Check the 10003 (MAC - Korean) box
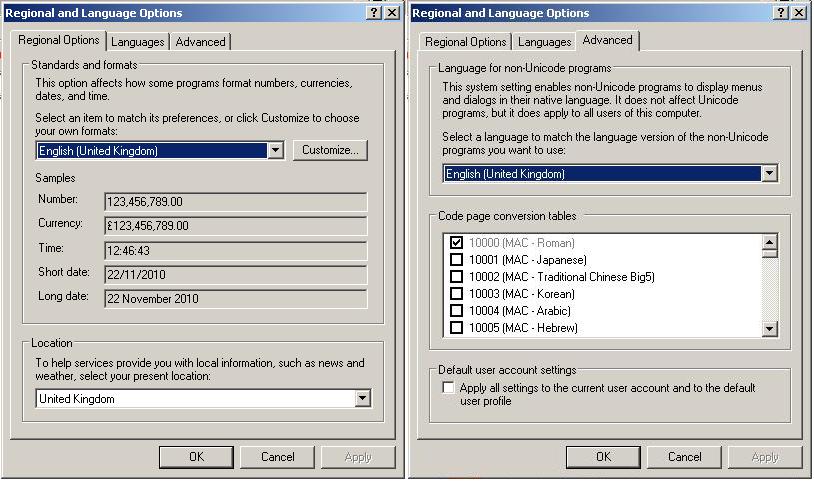Image resolution: width=814 pixels, height=481 pixels. click(x=456, y=294)
